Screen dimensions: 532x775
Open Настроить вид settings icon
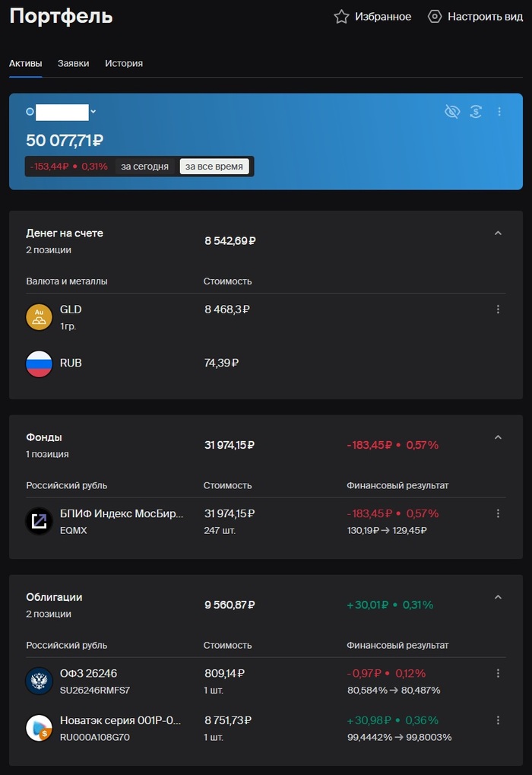435,17
